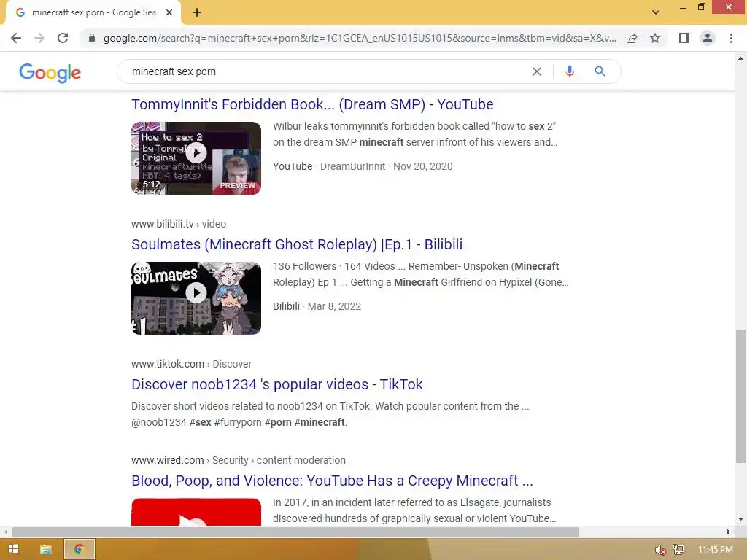This screenshot has height=560, width=747.
Task: Click the www.bilibili.tv › video breadcrumb
Action: [179, 224]
